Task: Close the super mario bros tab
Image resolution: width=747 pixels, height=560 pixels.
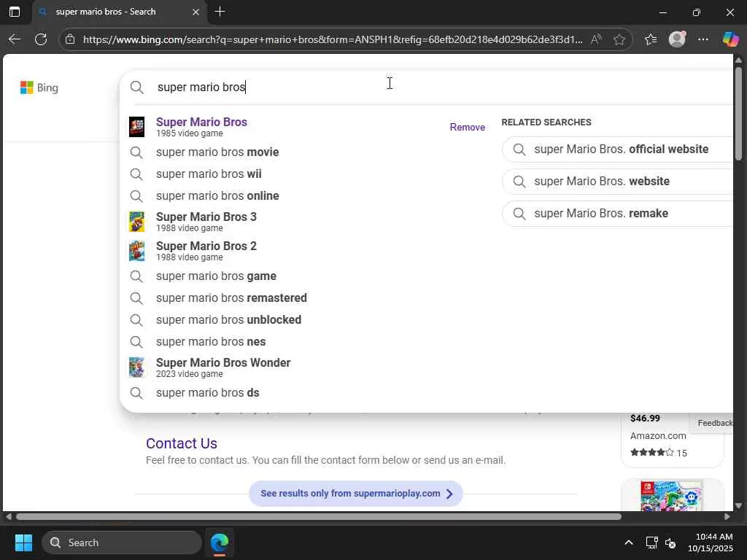Action: click(x=196, y=12)
